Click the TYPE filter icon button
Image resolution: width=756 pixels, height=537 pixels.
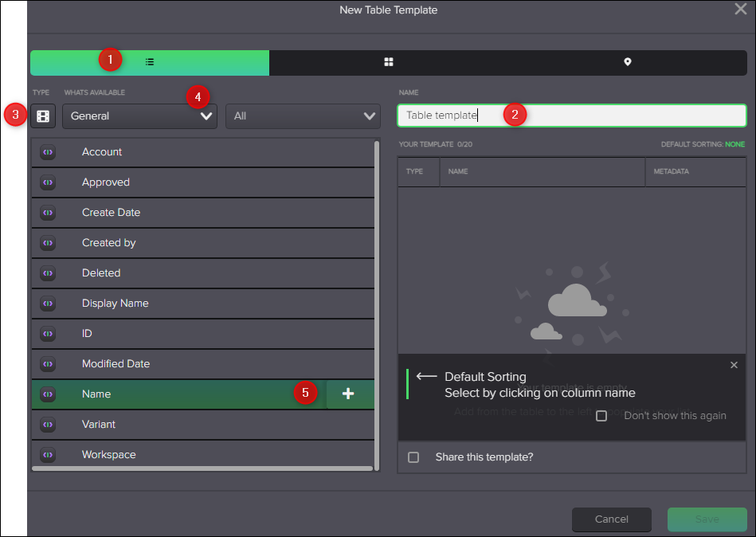(x=42, y=115)
